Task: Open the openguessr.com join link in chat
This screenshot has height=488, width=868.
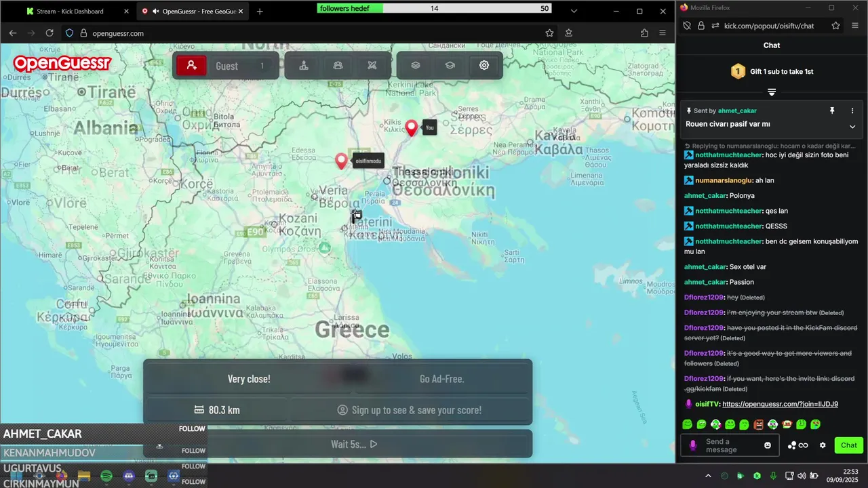Action: click(x=780, y=404)
